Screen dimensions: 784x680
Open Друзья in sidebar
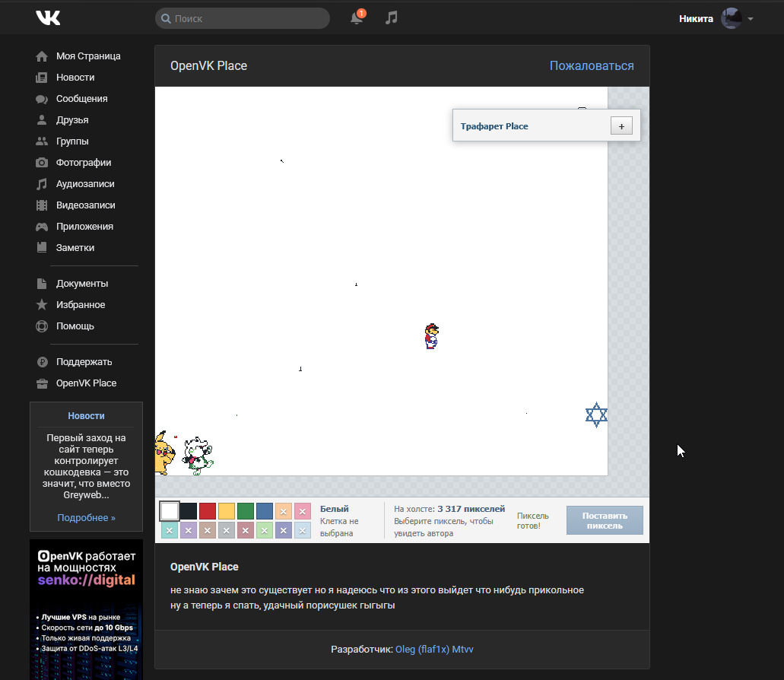(x=72, y=120)
